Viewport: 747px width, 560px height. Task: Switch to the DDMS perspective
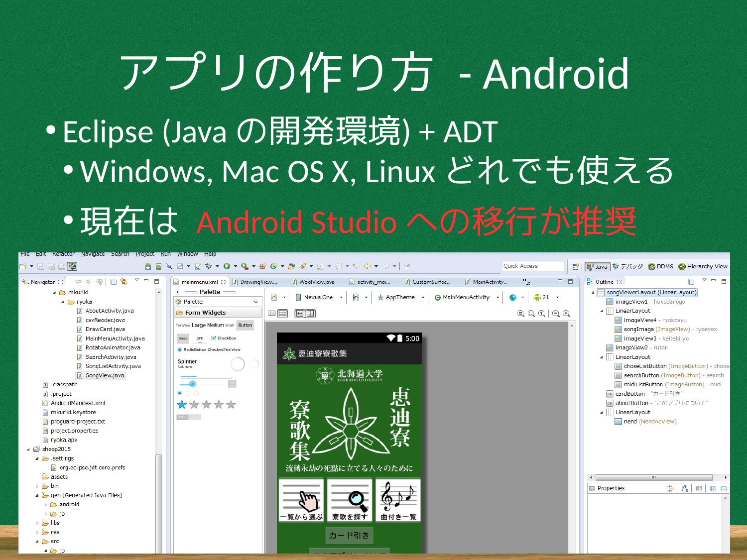point(660,266)
